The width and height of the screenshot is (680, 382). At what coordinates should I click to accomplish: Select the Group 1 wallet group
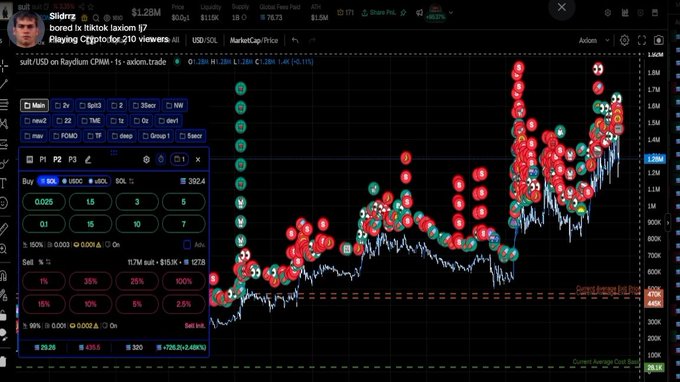(x=156, y=136)
